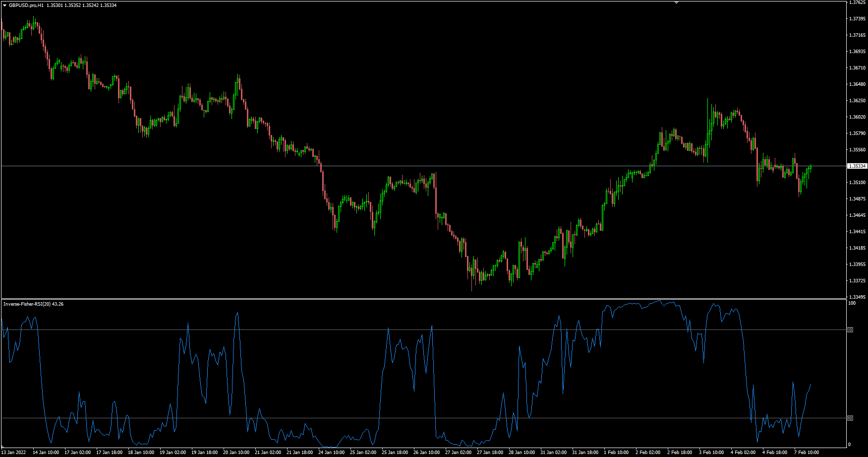The width and height of the screenshot is (868, 457).
Task: Click the gray auto-scroll marker above the chart
Action: click(x=676, y=3)
